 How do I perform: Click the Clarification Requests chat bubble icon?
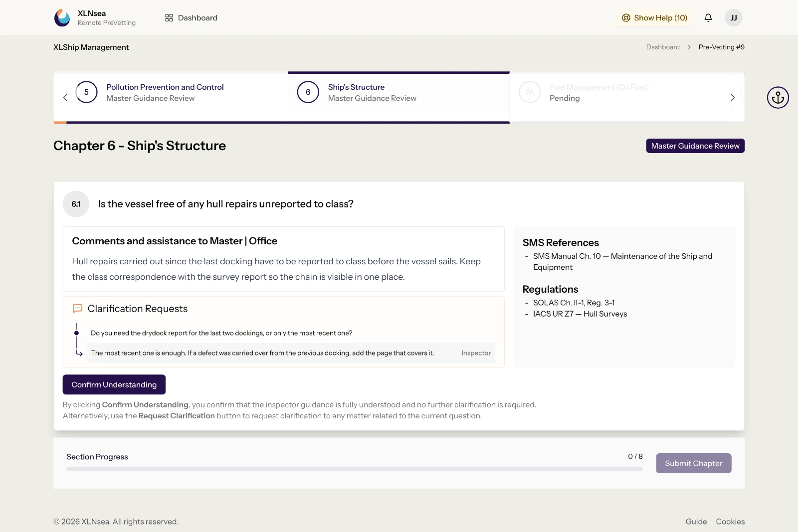(x=77, y=309)
